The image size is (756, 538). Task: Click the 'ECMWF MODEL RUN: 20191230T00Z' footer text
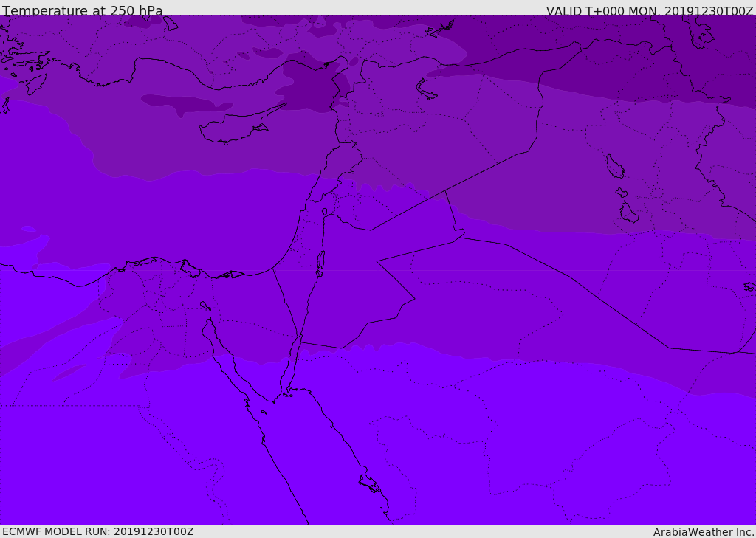coord(98,531)
